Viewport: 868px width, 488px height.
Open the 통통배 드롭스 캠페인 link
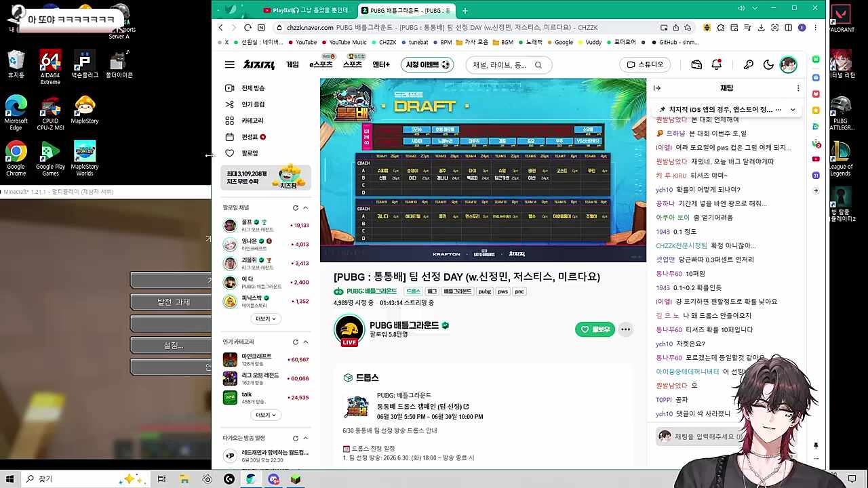[422, 407]
